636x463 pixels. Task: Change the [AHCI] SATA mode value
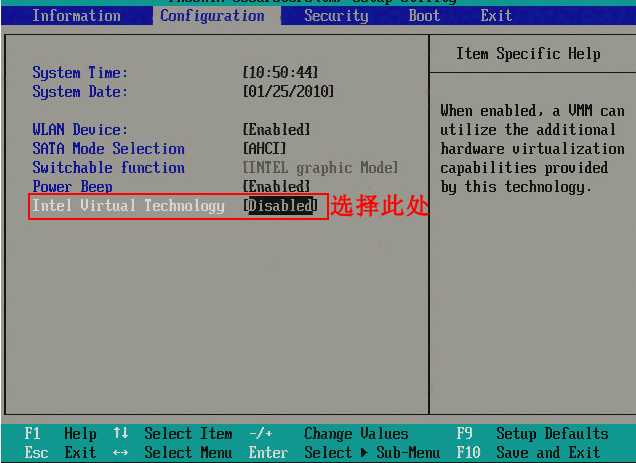(264, 149)
